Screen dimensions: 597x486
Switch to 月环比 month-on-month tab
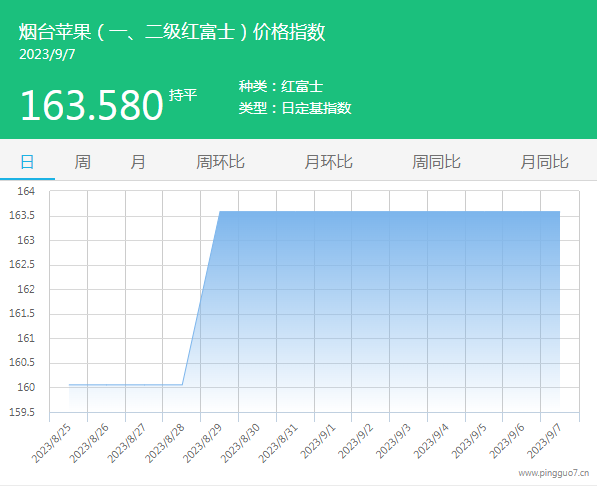pos(328,162)
